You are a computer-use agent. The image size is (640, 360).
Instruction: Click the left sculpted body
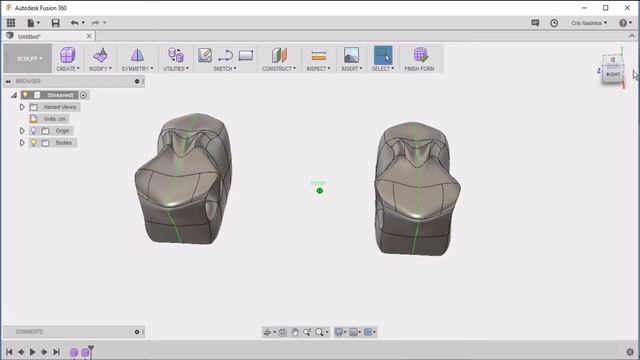point(184,179)
